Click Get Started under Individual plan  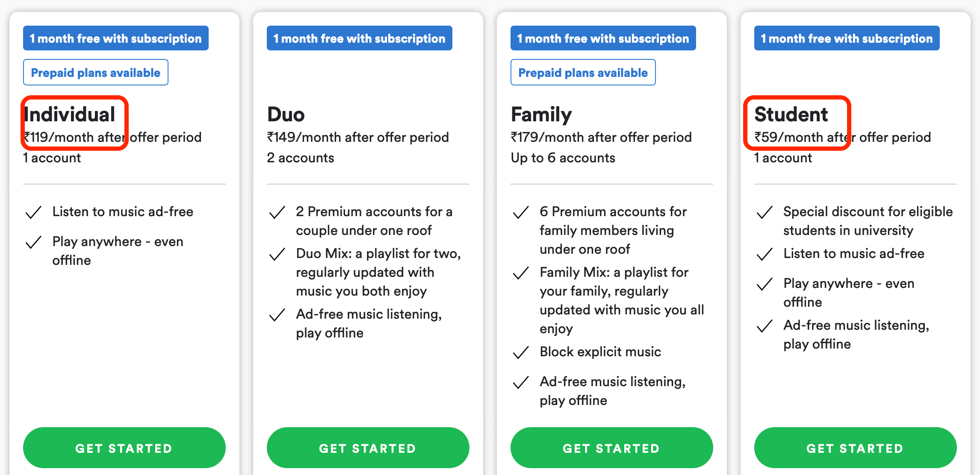[124, 448]
